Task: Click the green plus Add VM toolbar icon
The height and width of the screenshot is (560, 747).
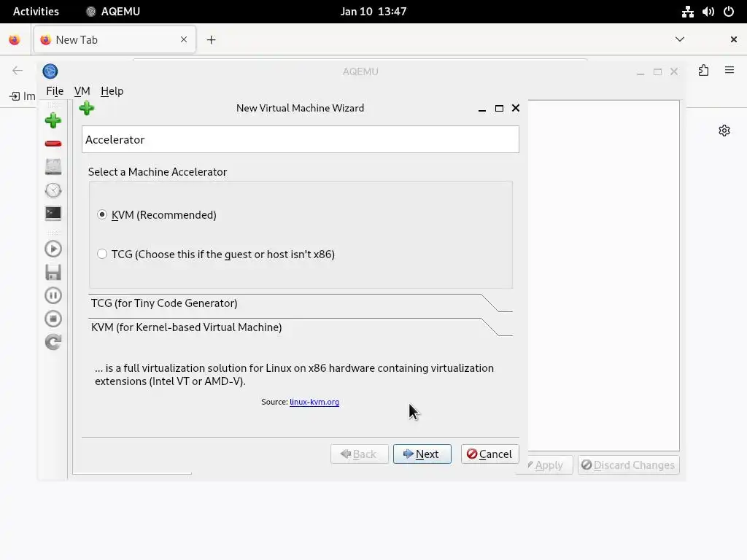Action: [53, 120]
